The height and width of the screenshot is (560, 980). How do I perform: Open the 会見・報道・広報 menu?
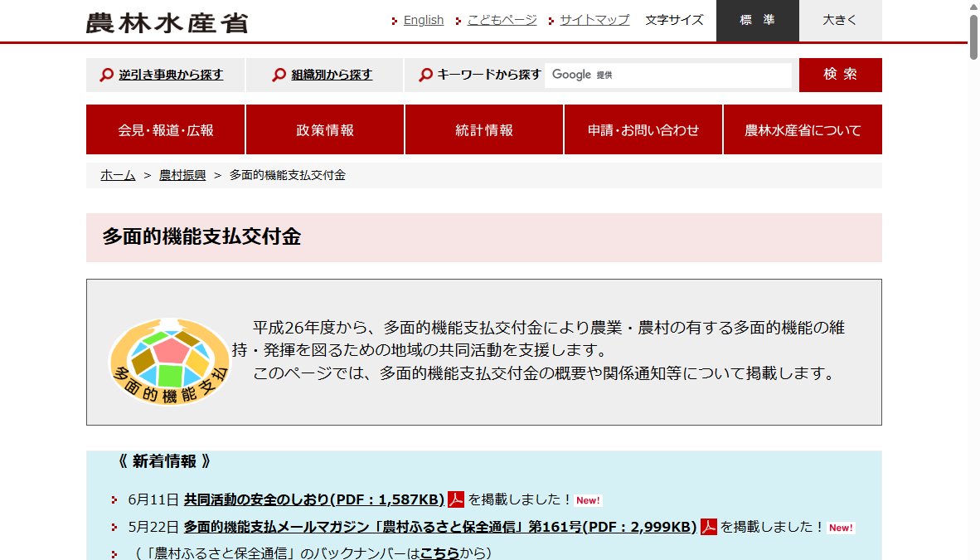[166, 129]
